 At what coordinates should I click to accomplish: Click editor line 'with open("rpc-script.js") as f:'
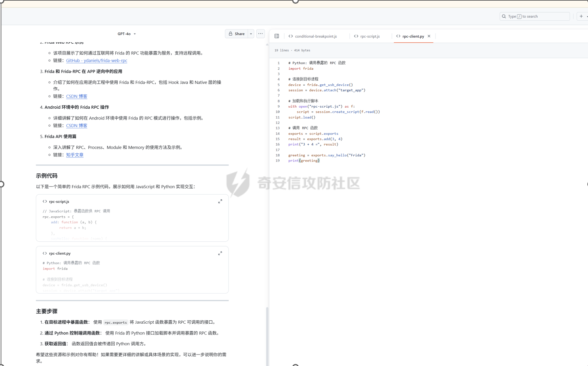(321, 107)
